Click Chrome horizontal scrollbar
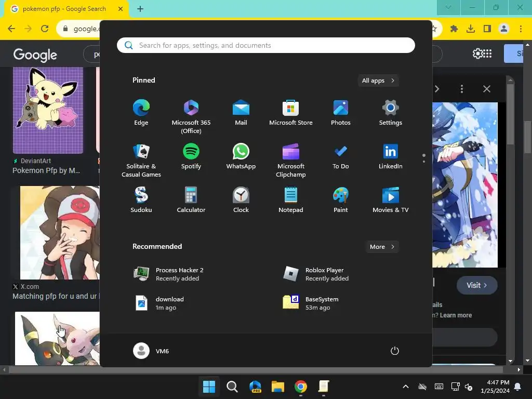 pos(256,369)
